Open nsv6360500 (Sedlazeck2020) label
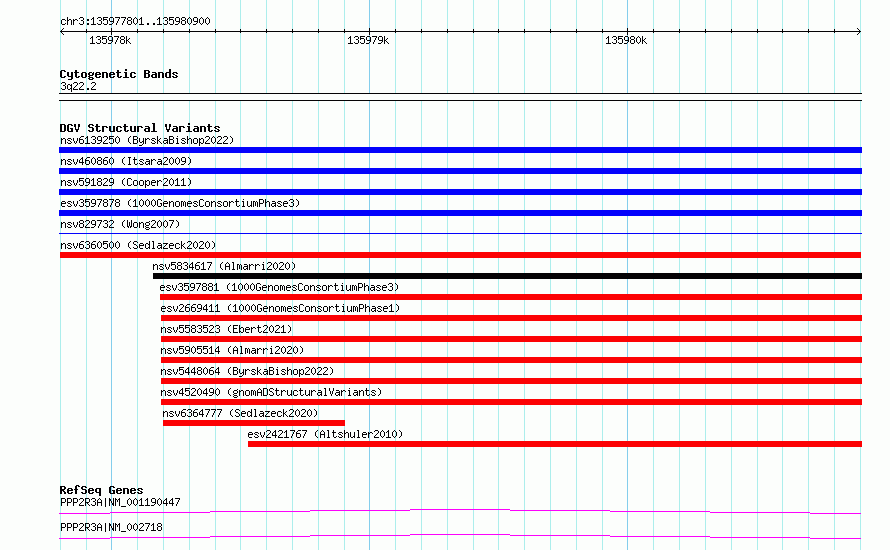This screenshot has height=550, width=890. pyautogui.click(x=138, y=245)
